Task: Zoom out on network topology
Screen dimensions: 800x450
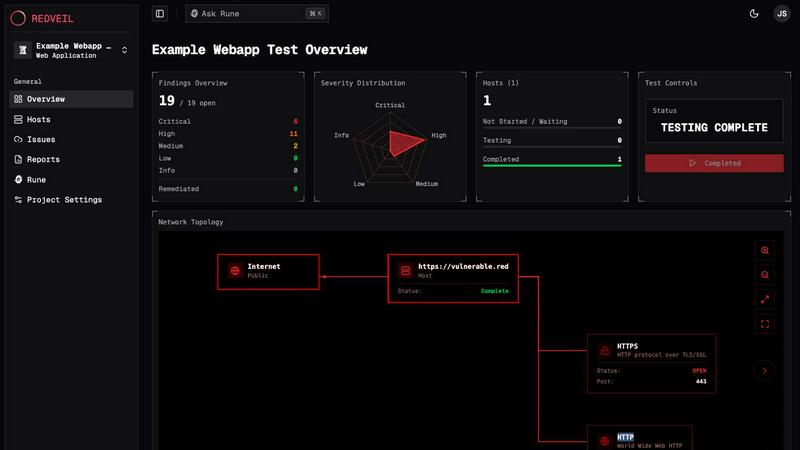Action: point(764,274)
